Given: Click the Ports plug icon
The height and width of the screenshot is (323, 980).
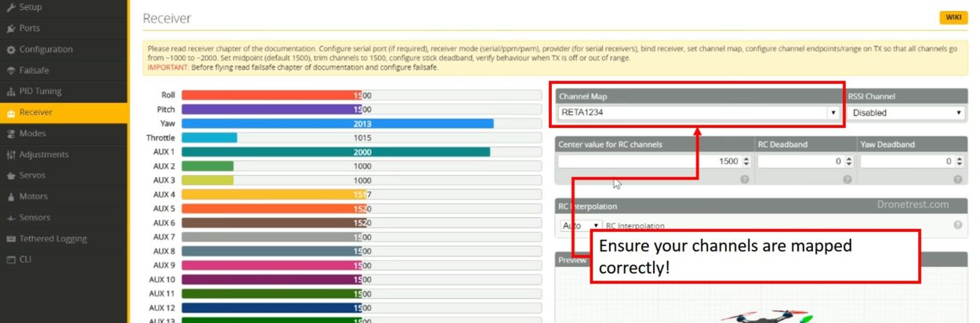Looking at the screenshot, I should coord(10,28).
